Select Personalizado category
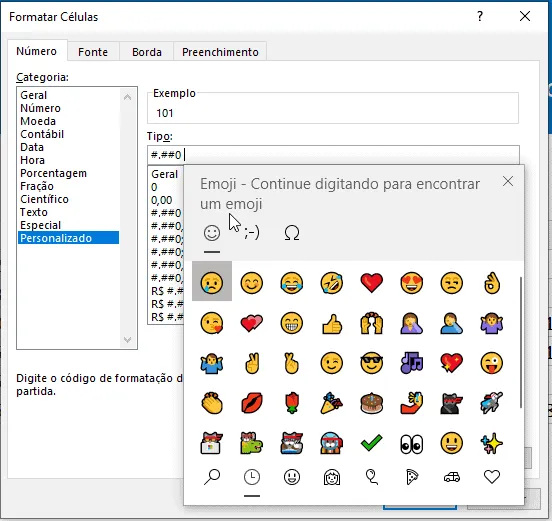Screen dimensions: 552x521 pos(68,238)
